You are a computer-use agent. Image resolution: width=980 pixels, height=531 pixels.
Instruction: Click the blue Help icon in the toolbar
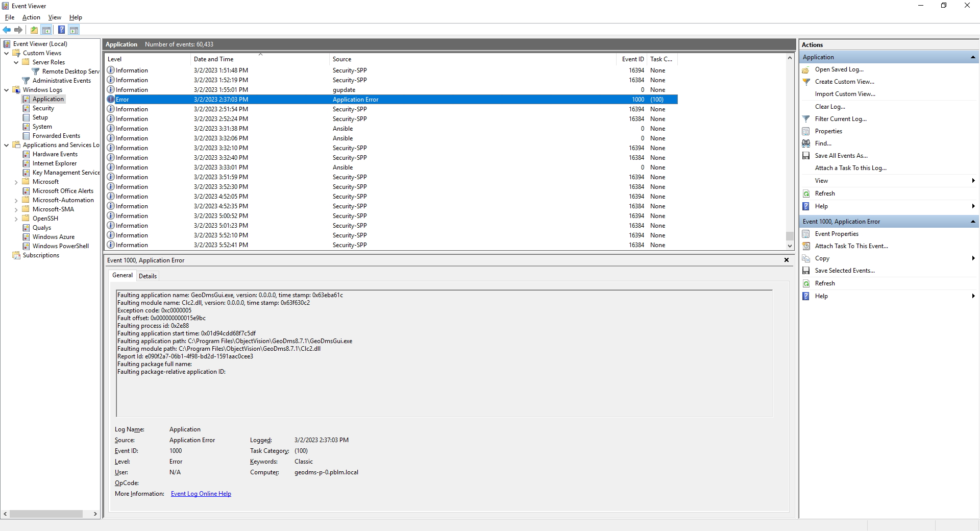point(61,30)
